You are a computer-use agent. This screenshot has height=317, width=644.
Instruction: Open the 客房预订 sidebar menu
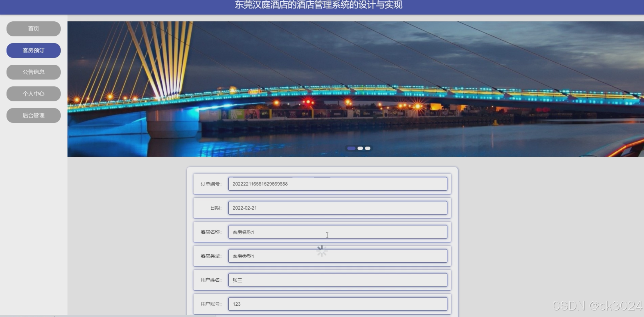click(33, 50)
